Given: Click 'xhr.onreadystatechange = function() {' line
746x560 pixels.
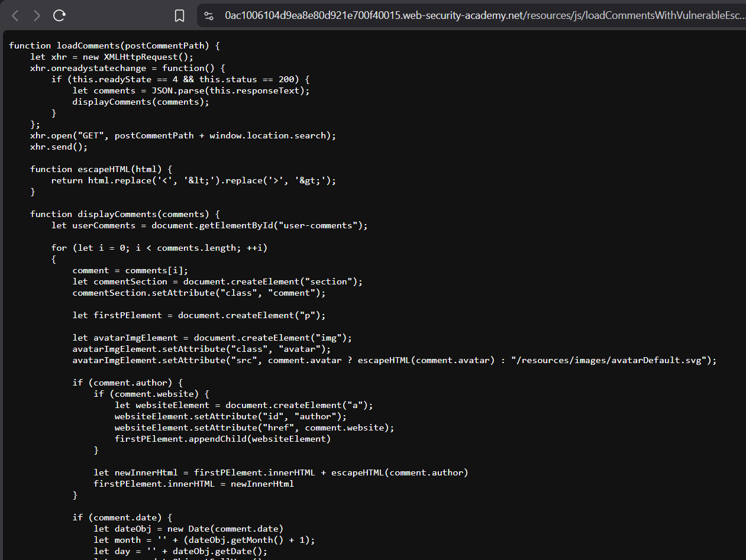Looking at the screenshot, I should tap(128, 68).
